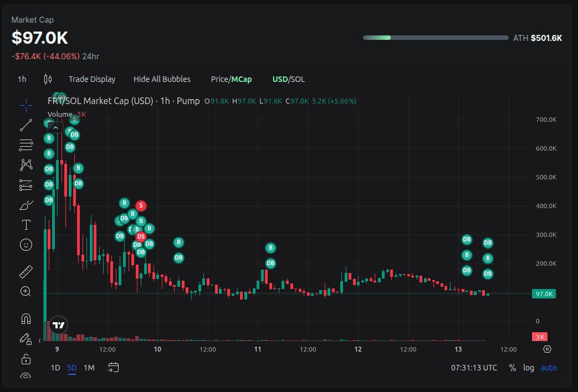Open the go-to-date calendar control

114,367
